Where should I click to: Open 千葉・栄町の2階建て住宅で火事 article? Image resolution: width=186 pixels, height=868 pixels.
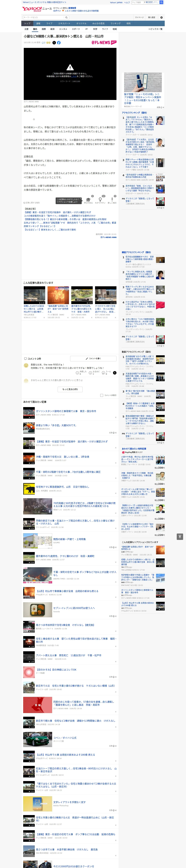point(68,472)
